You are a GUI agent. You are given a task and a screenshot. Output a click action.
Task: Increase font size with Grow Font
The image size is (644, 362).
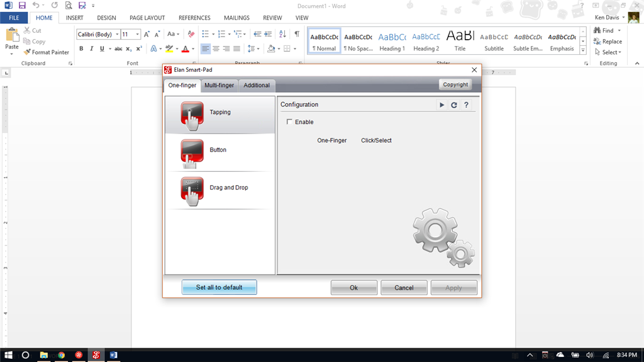[147, 34]
